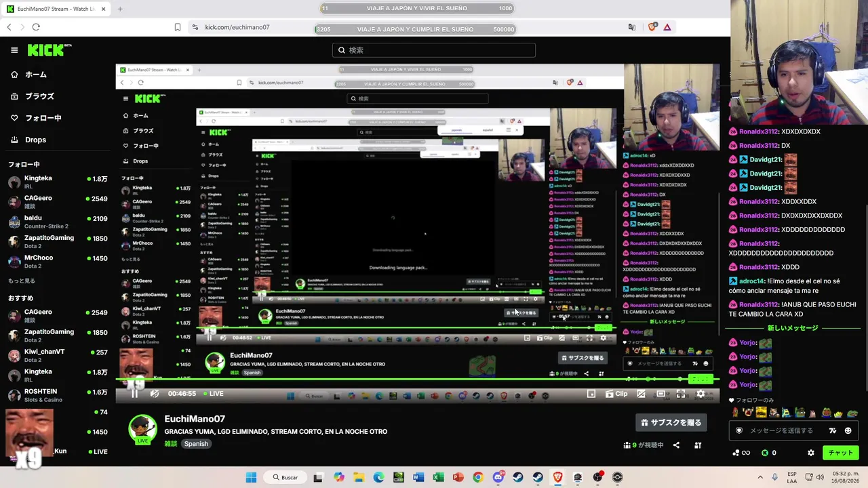Viewport: 868px width, 488px height.
Task: Reload the page from the main browser toolbar
Action: 36,27
